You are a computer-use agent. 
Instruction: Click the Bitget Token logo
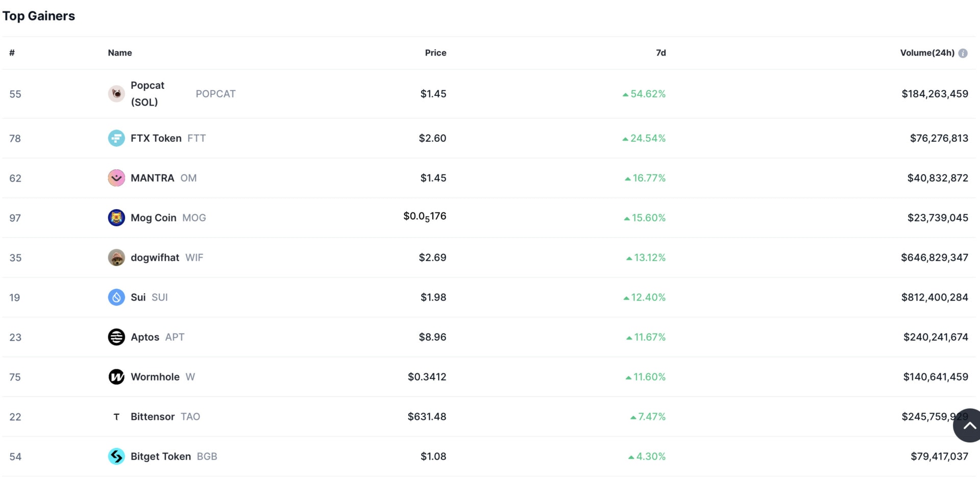coord(116,456)
